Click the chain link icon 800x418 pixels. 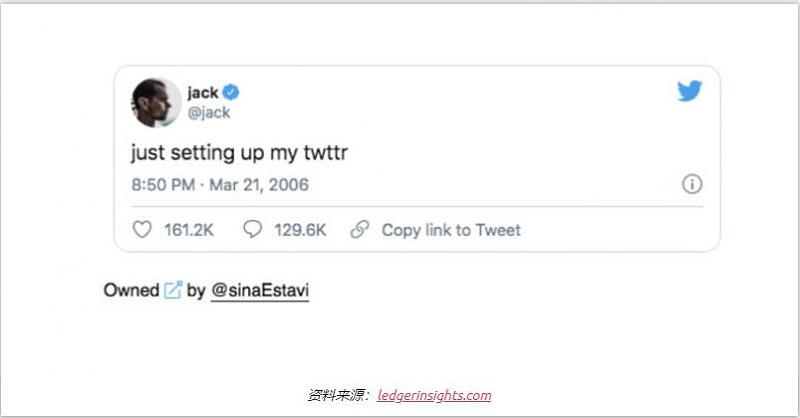click(360, 230)
